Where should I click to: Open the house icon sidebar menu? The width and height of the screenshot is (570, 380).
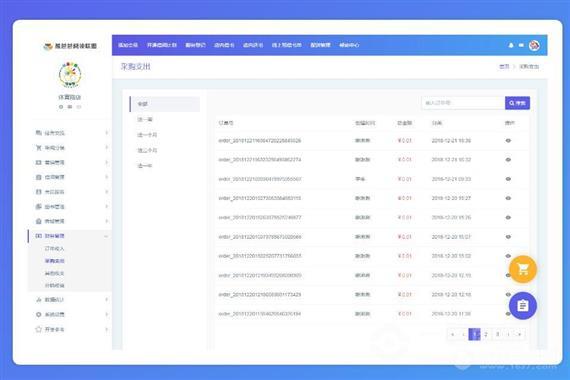tap(71, 221)
